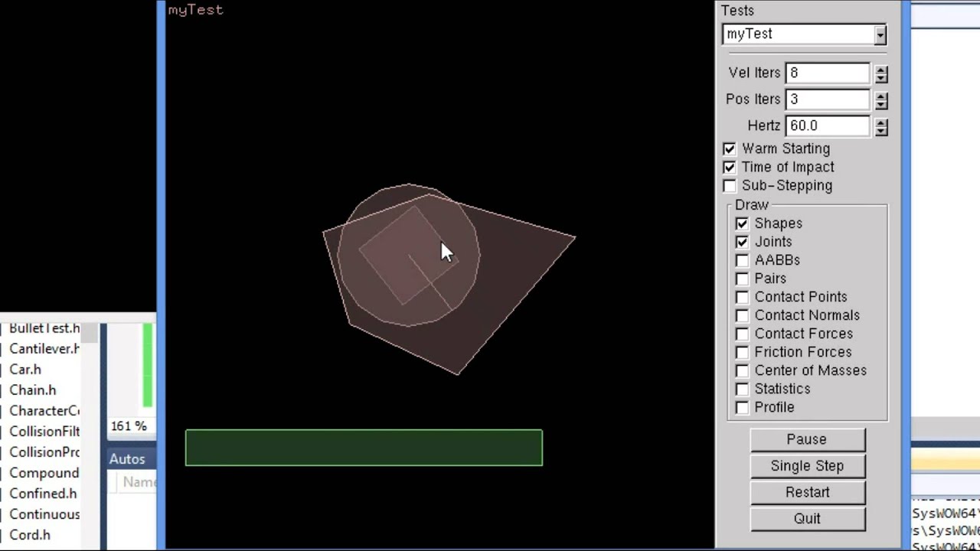
Task: Select Confined.h in the file list
Action: coord(43,494)
